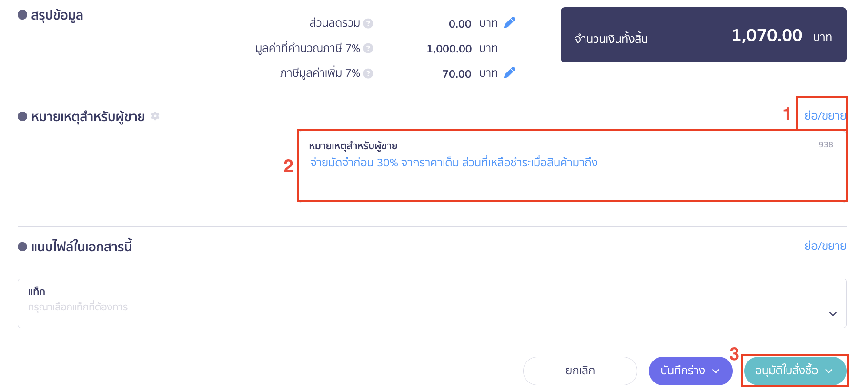Screen dimensions: 868x392
Task: Edit the ส่วนลดรวม discount amount via pencil icon
Action: (x=509, y=22)
